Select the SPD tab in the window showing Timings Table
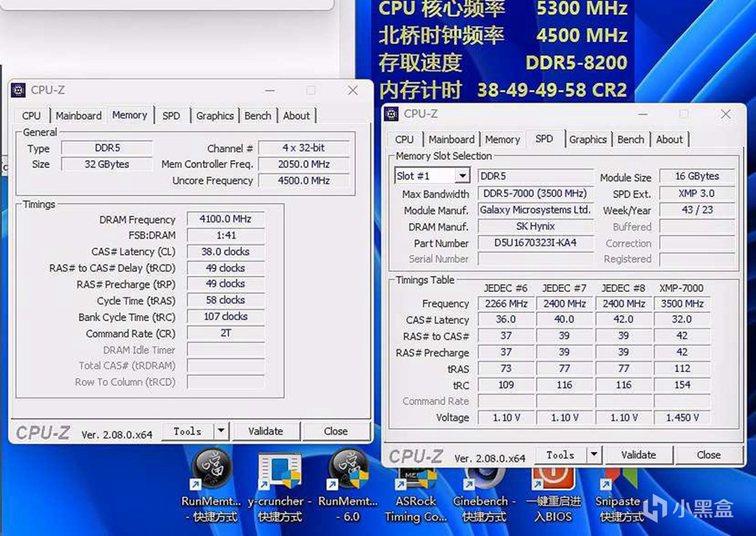Screen dimensions: 756x536 coord(545,139)
